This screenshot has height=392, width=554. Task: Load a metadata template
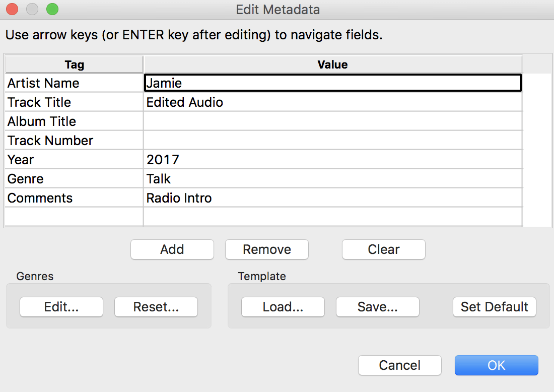click(x=283, y=307)
